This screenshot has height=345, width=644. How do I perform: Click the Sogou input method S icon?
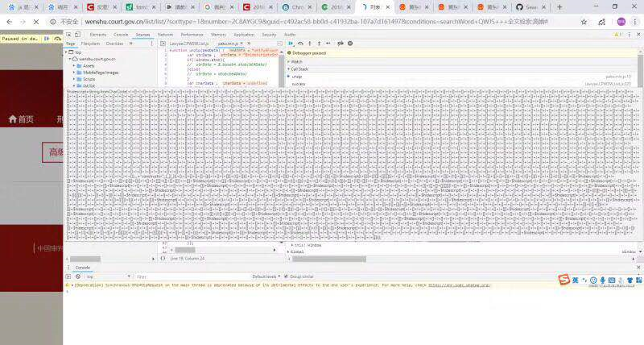click(564, 280)
